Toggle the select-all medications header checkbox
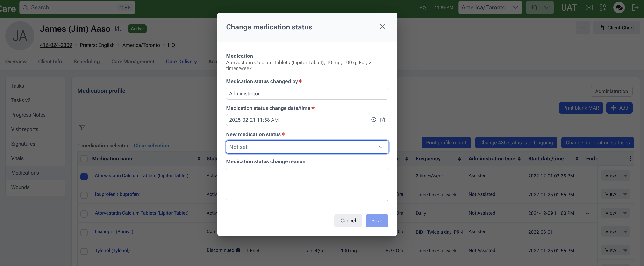The width and height of the screenshot is (644, 266). pyautogui.click(x=84, y=159)
